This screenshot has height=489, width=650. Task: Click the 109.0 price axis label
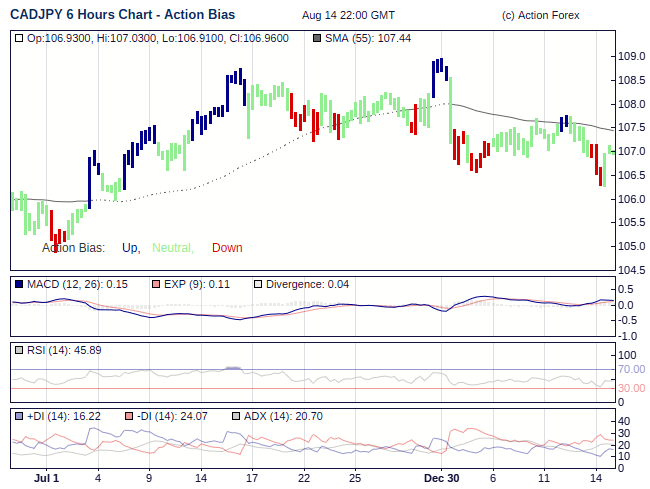(630, 56)
